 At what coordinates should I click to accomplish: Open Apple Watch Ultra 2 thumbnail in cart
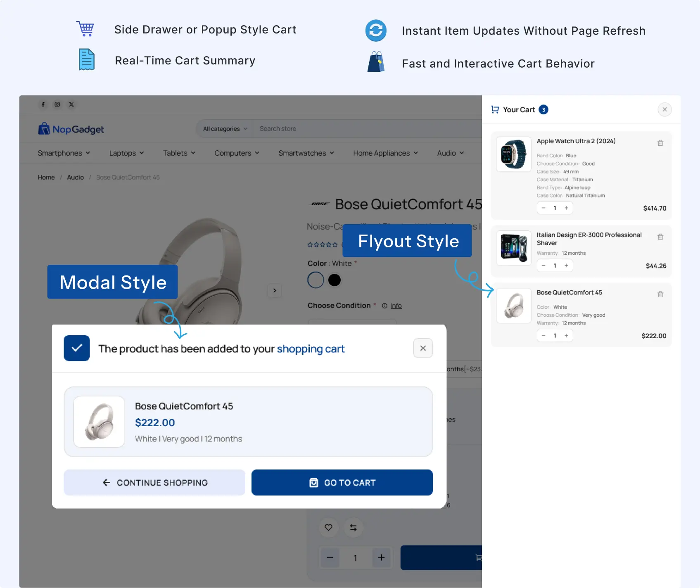tap(514, 154)
